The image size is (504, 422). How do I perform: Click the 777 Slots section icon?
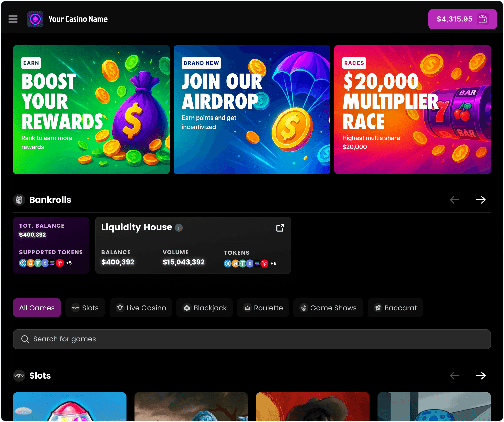coord(19,376)
